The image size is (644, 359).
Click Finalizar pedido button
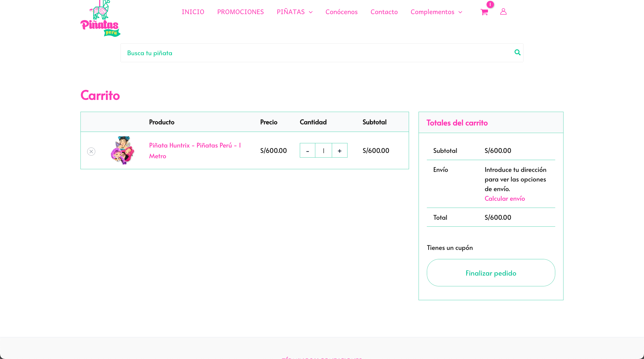(x=491, y=273)
